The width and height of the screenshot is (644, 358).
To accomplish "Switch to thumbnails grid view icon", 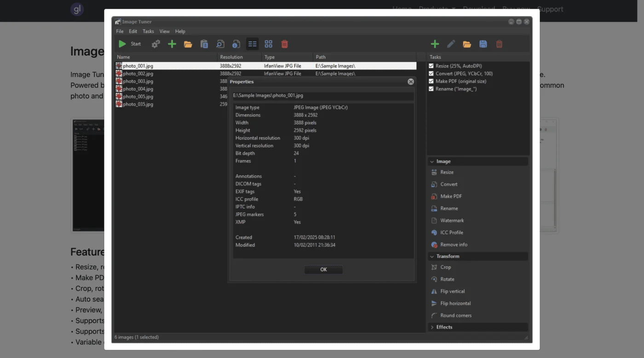I will [269, 44].
